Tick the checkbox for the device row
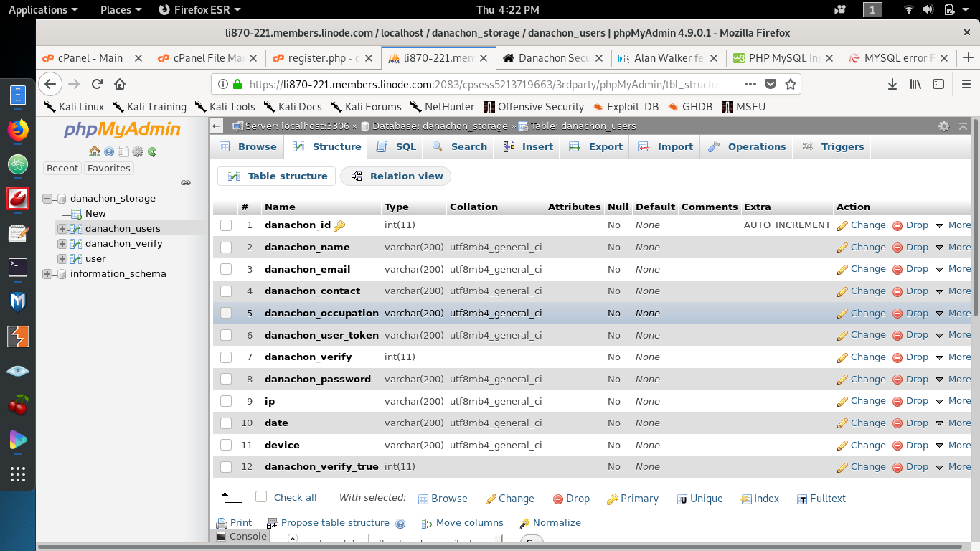 pyautogui.click(x=226, y=445)
